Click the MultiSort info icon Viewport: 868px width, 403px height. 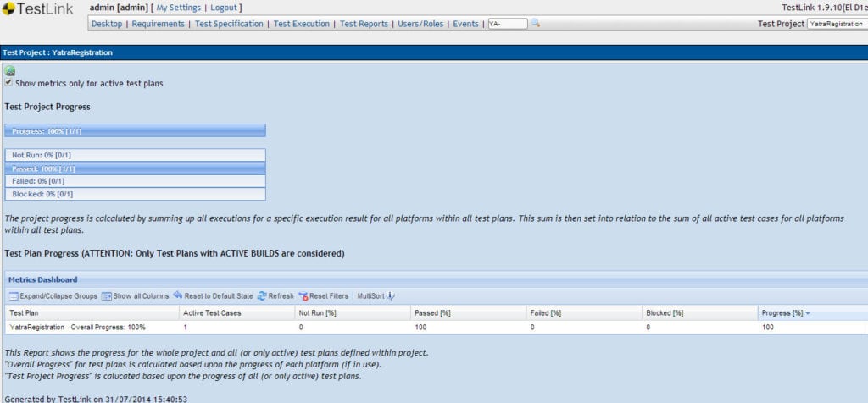tap(390, 296)
